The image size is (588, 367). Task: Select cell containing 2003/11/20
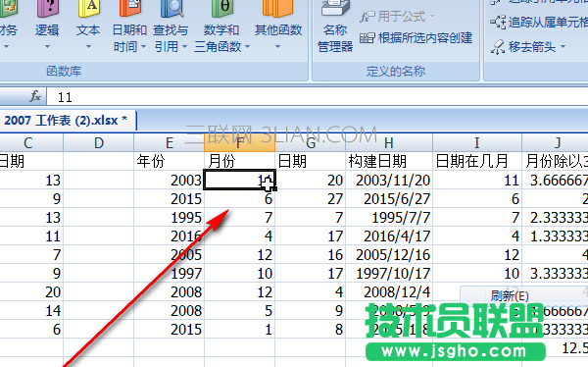[x=389, y=180]
